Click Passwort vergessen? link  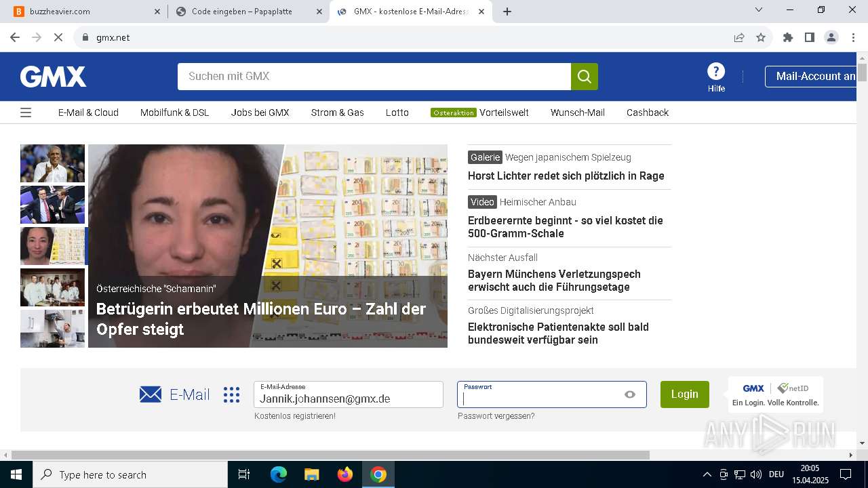[496, 416]
